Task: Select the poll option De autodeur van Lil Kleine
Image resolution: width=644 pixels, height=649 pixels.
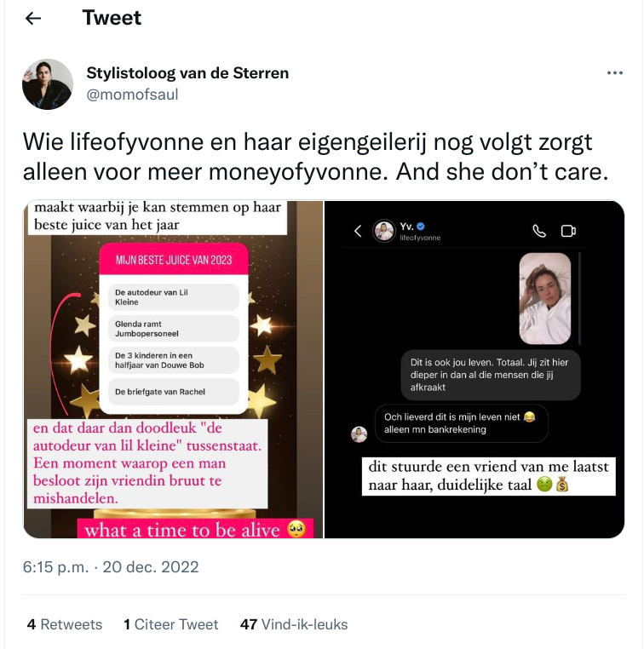Action: click(174, 297)
